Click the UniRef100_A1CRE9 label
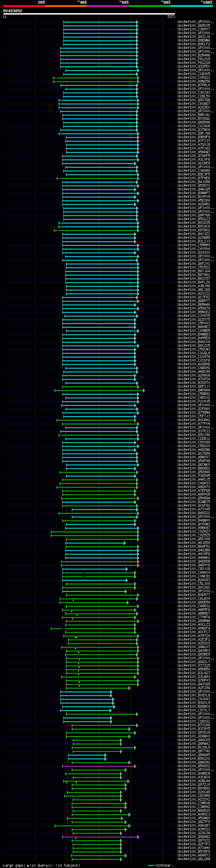The height and width of the screenshot is (868, 216). tap(194, 163)
